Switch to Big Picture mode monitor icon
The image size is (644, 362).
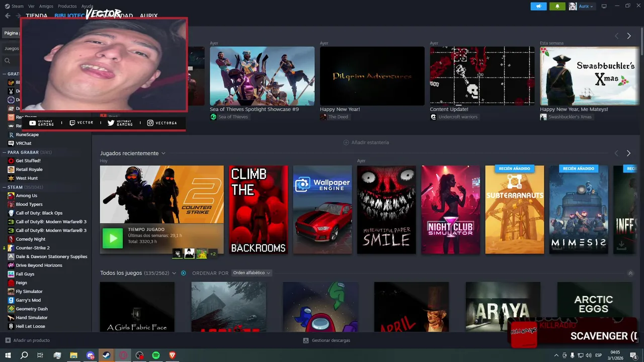(x=604, y=6)
